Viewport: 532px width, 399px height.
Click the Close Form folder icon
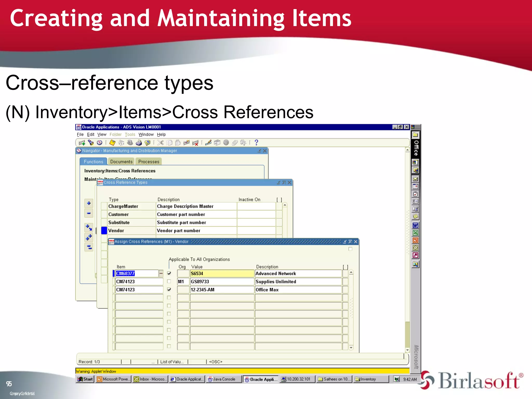[x=148, y=143]
